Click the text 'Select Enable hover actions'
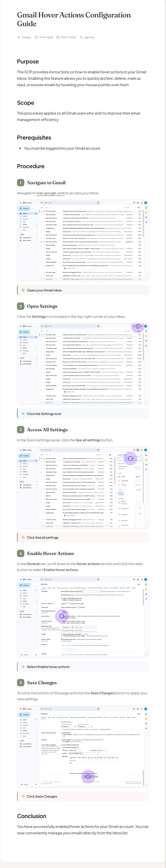 tap(48, 667)
